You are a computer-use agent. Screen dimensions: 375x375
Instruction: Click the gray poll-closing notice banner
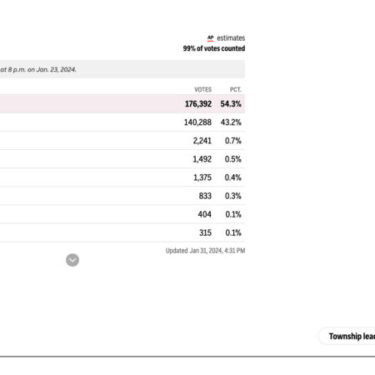click(122, 69)
